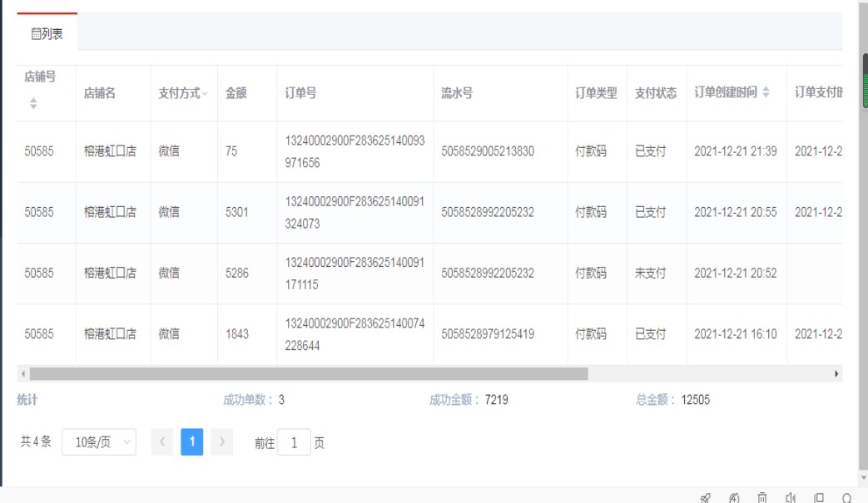Image resolution: width=868 pixels, height=503 pixels.
Task: Click the rocket icon in bottom status bar
Action: [706, 497]
